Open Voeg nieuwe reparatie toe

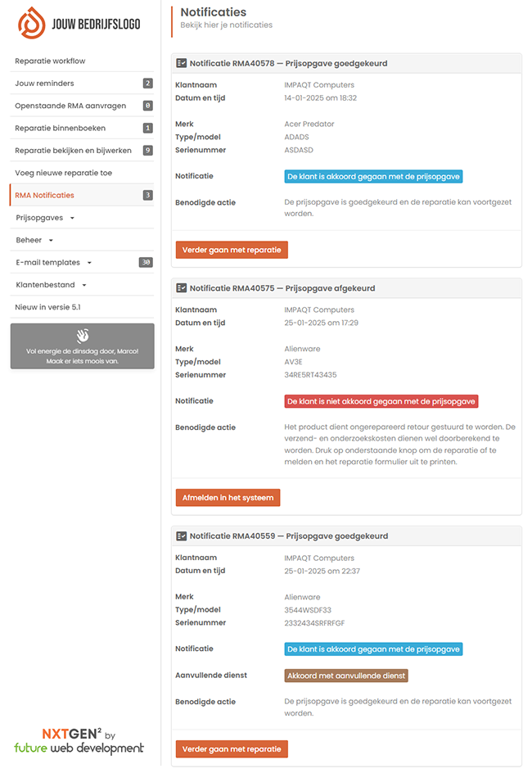[x=63, y=173]
